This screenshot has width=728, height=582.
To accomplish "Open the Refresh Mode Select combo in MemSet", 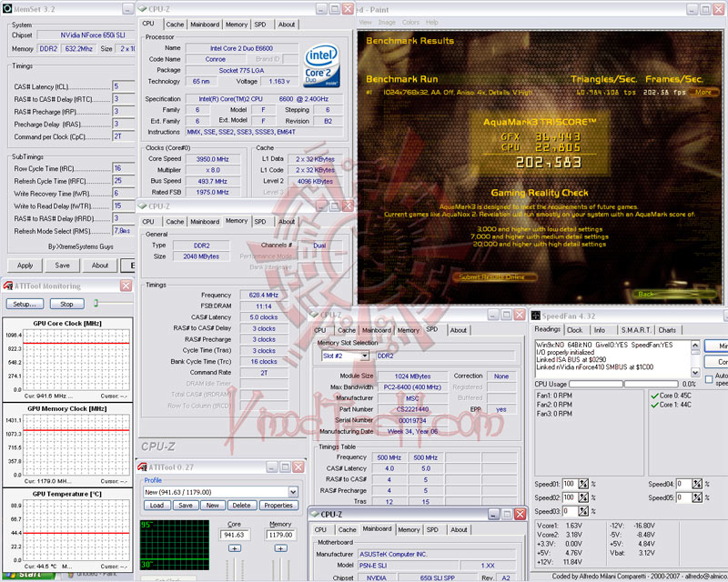I will coord(124,231).
